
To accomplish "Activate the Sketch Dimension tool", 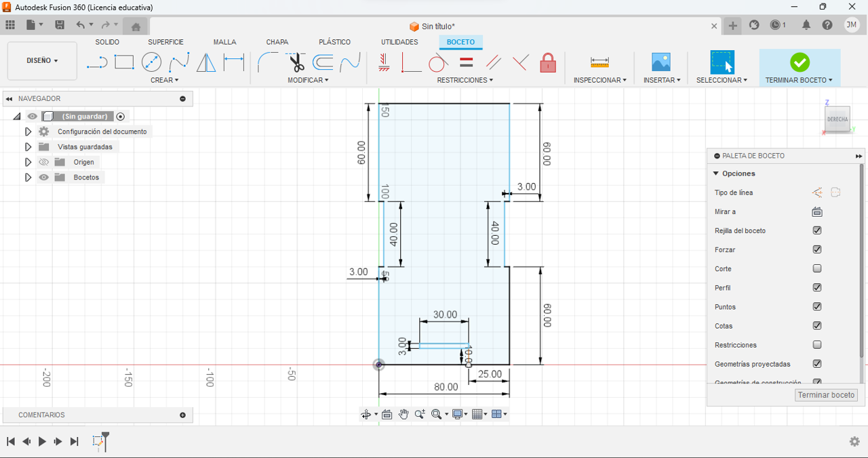I will pos(234,62).
